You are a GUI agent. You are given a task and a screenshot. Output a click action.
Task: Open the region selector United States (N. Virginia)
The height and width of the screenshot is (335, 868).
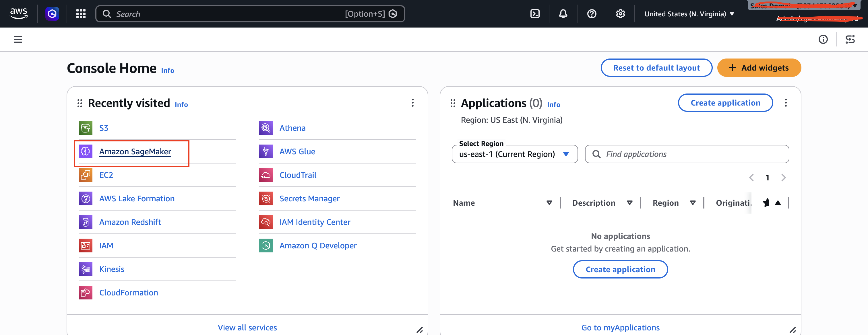(x=689, y=14)
